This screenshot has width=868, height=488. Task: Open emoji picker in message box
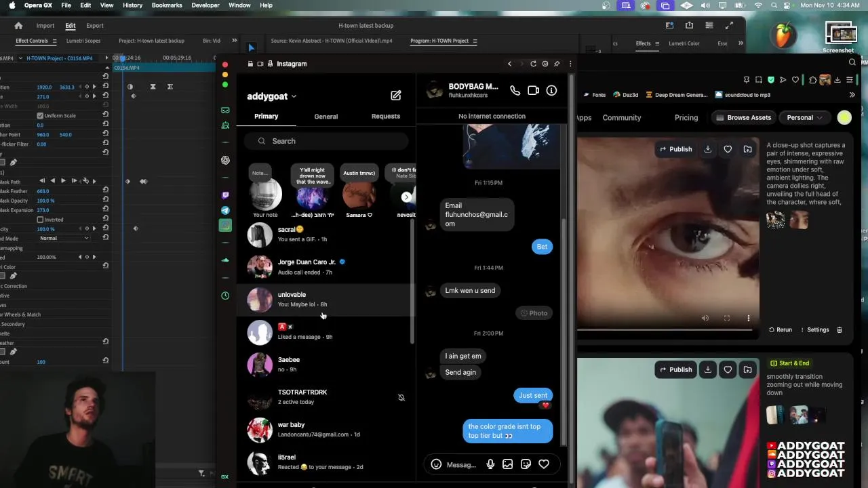tap(436, 464)
